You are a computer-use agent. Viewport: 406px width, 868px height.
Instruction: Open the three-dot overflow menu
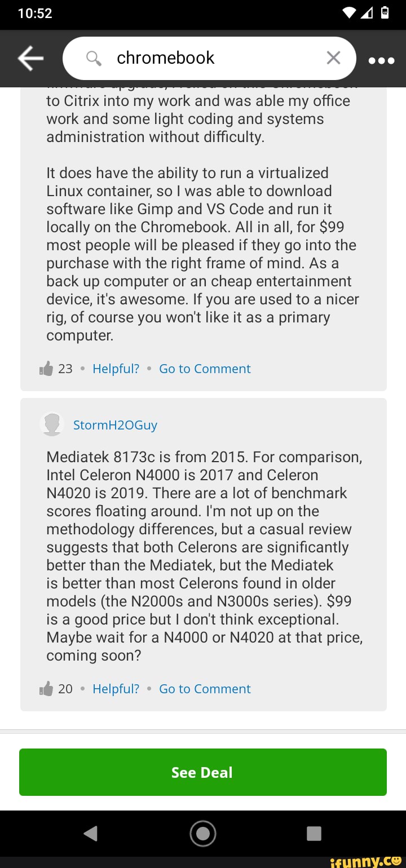pyautogui.click(x=381, y=60)
